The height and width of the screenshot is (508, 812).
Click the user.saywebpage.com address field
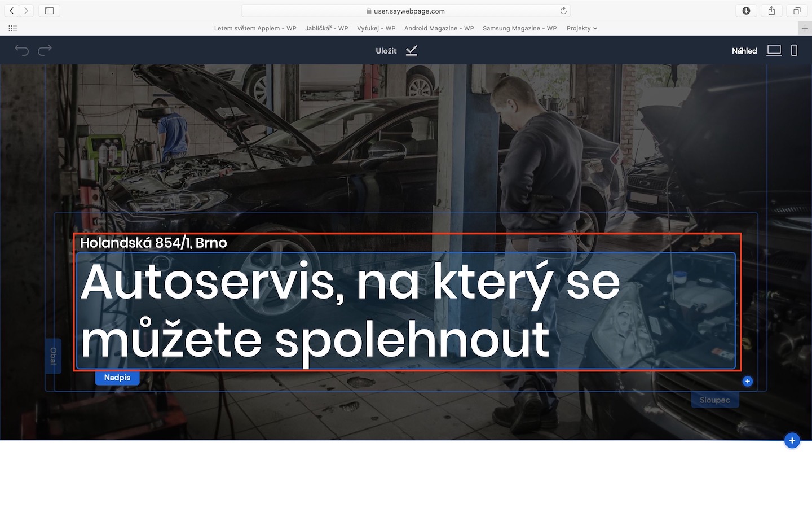(x=406, y=11)
